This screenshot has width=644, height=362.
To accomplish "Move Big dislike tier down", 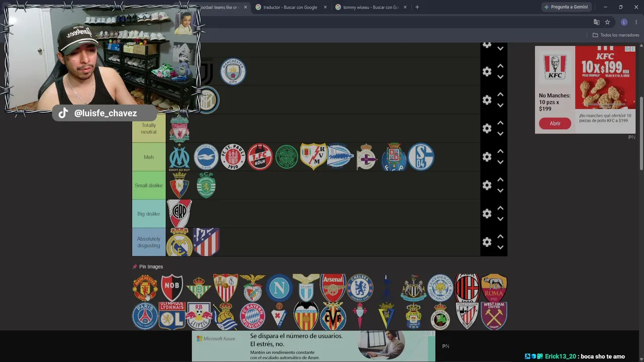I will 500,219.
